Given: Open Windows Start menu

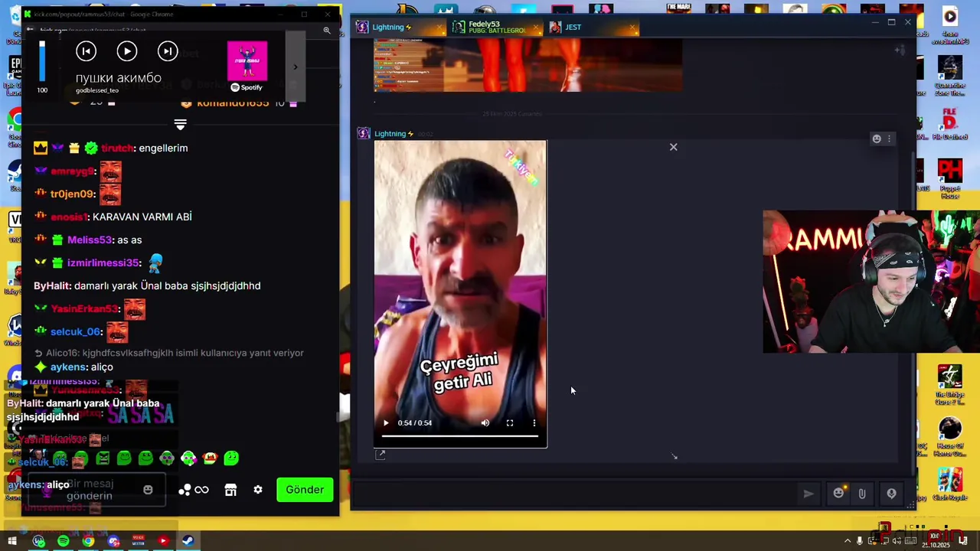Looking at the screenshot, I should pos(12,541).
